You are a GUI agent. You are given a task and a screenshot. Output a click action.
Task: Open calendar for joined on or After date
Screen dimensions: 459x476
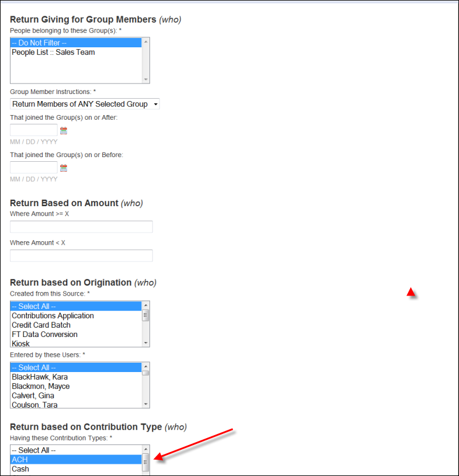64,131
